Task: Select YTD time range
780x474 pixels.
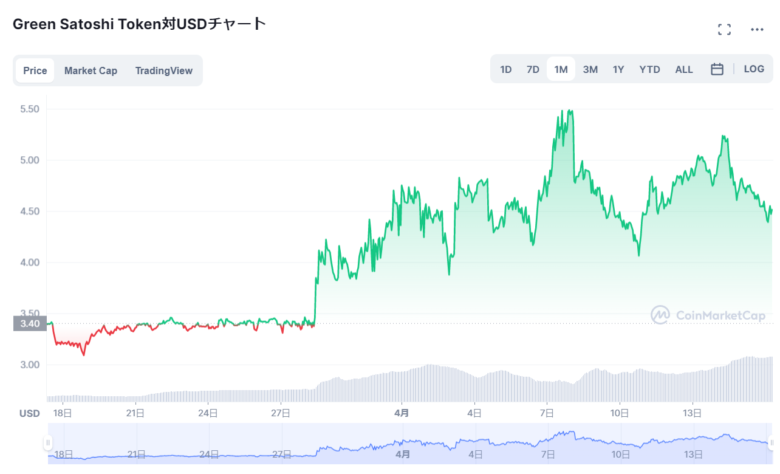Action: coord(650,70)
